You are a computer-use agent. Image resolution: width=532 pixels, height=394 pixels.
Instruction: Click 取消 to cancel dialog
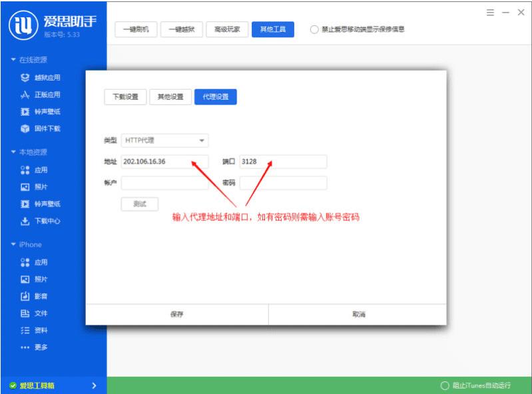[x=358, y=314]
